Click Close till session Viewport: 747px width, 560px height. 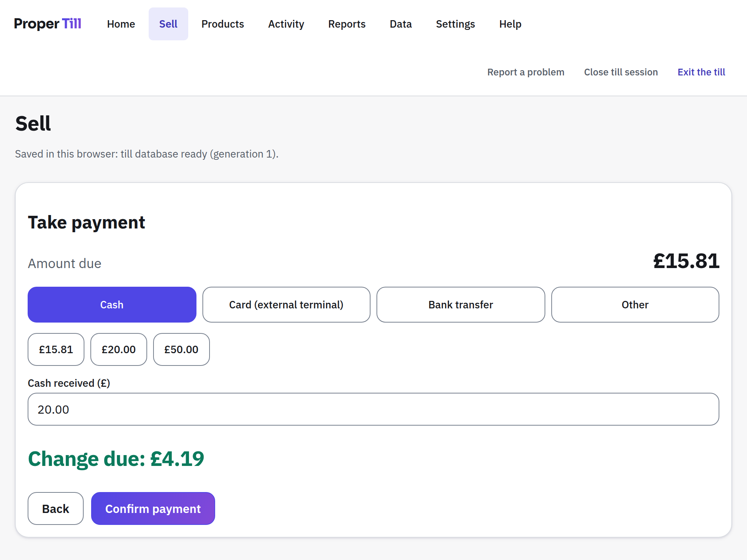point(621,72)
